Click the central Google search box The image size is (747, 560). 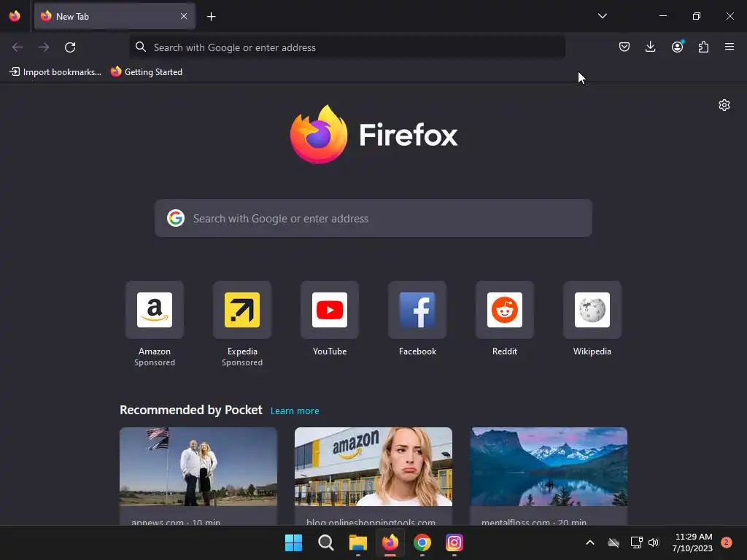[x=373, y=218]
